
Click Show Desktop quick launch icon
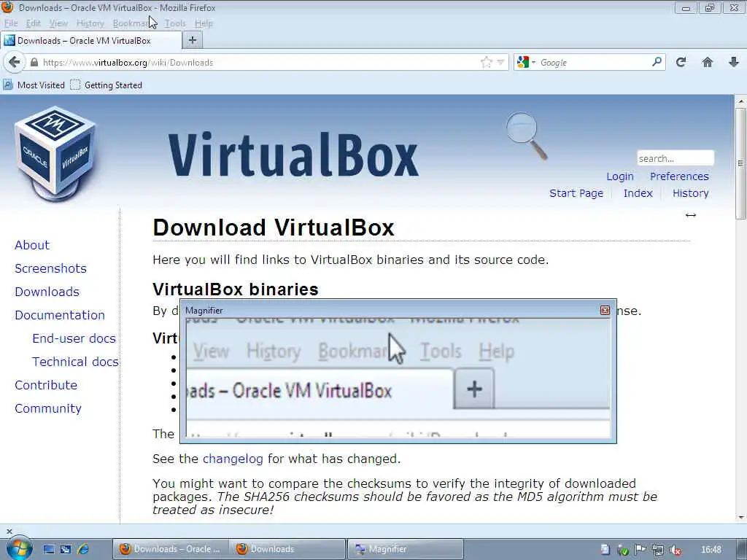(49, 549)
